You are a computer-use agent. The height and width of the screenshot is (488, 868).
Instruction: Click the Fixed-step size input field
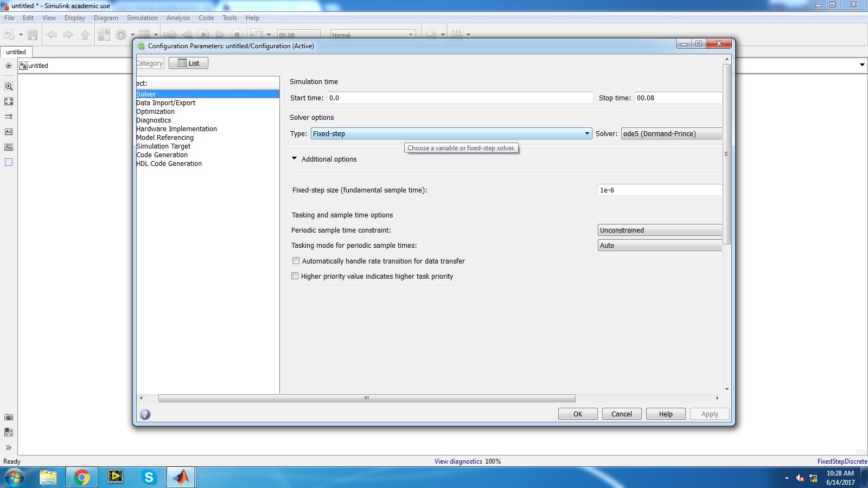(x=660, y=190)
